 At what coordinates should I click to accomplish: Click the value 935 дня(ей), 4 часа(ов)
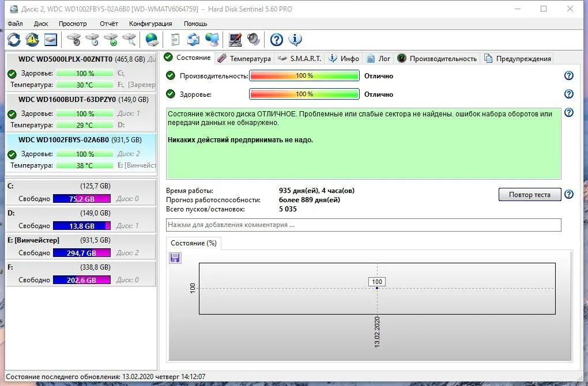pyautogui.click(x=316, y=191)
